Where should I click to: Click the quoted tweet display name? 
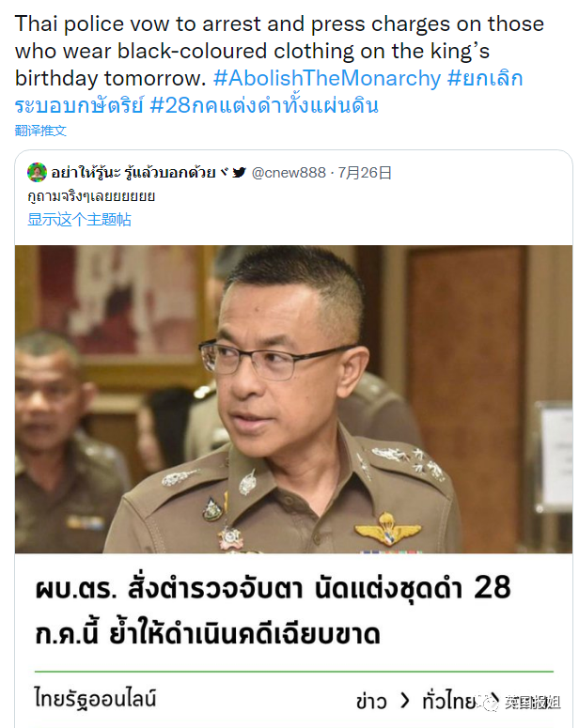pos(133,173)
